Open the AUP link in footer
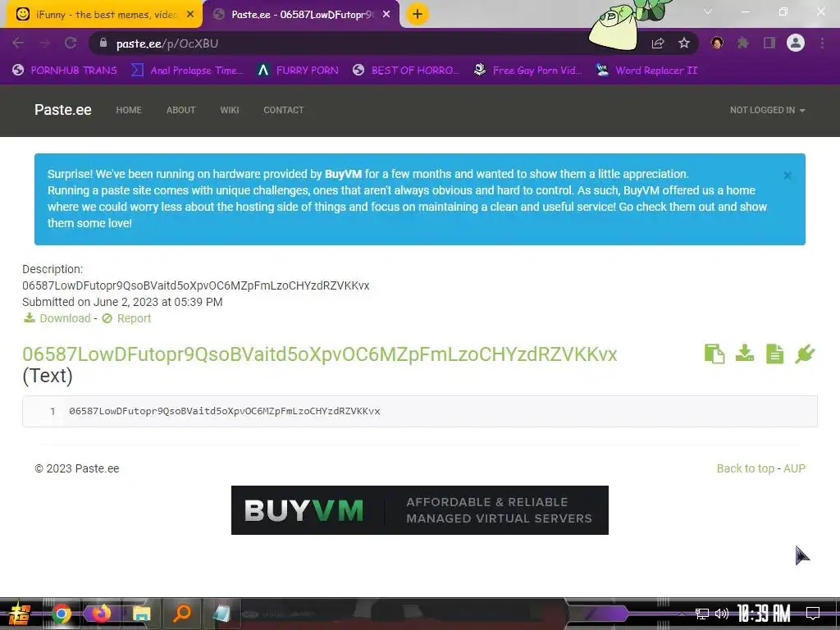This screenshot has width=840, height=630. tap(794, 468)
